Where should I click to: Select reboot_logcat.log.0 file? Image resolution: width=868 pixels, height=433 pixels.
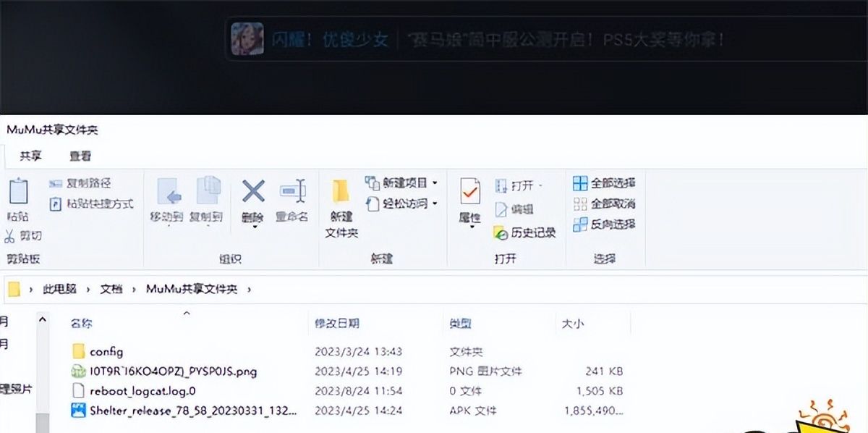click(142, 391)
